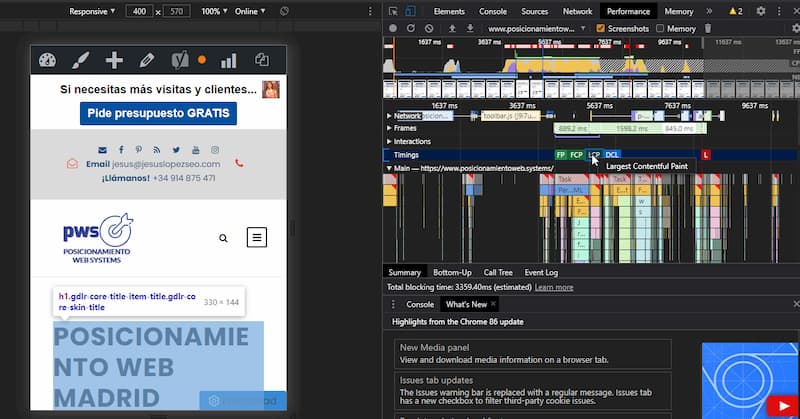
Task: Open the DevTools three-dot menu
Action: pyautogui.click(x=779, y=11)
